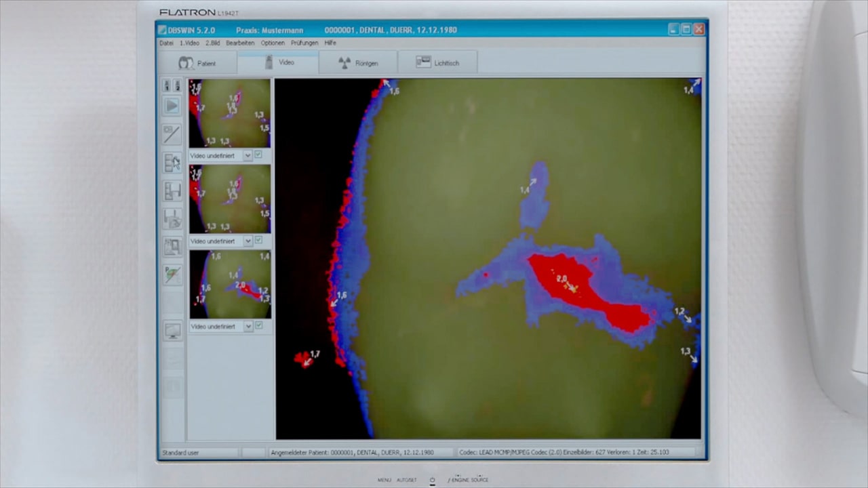Click the copy images icon in sidebar
This screenshot has height=488, width=868.
172,246
